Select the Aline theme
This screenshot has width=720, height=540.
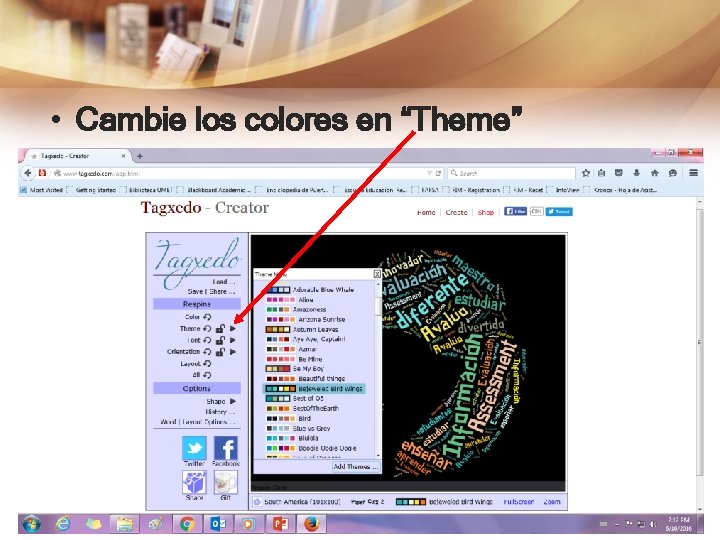pyautogui.click(x=290, y=299)
